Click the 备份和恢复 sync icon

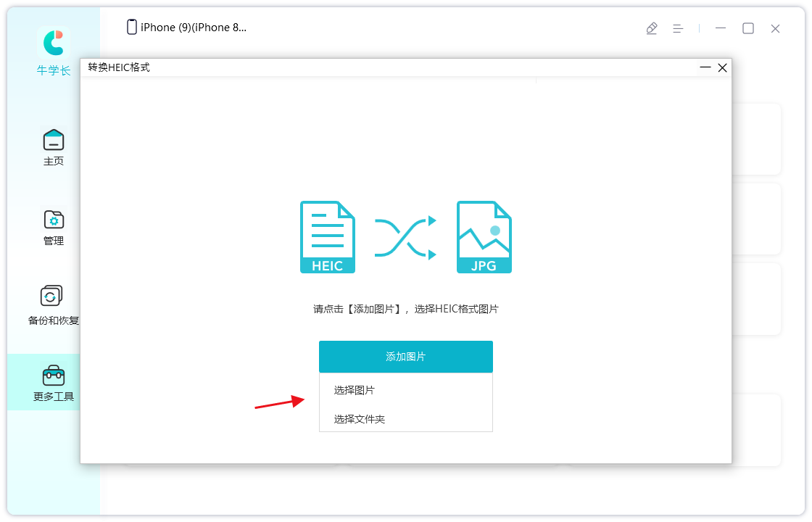point(51,296)
